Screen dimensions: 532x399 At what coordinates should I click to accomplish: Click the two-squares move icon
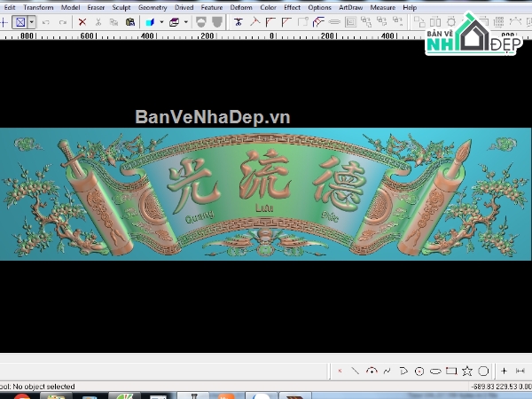tap(419, 22)
